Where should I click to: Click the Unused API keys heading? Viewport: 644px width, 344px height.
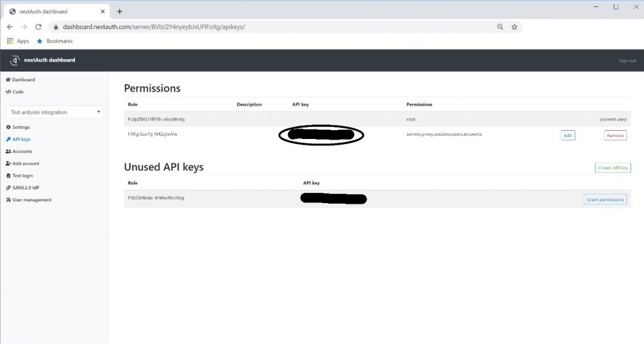(164, 167)
